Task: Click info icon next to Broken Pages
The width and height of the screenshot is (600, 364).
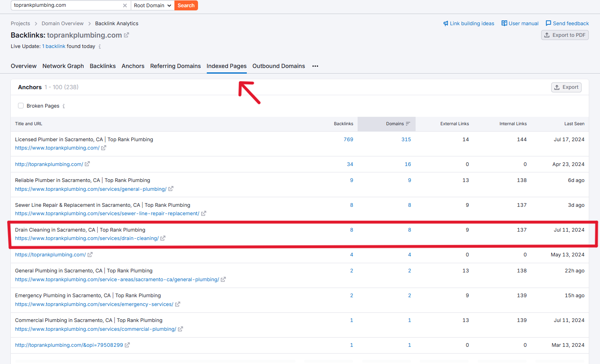Action: (x=64, y=106)
